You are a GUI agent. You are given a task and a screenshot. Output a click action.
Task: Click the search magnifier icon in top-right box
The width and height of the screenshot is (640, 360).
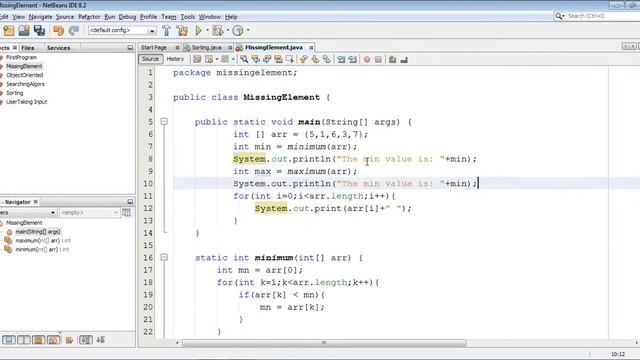559,16
